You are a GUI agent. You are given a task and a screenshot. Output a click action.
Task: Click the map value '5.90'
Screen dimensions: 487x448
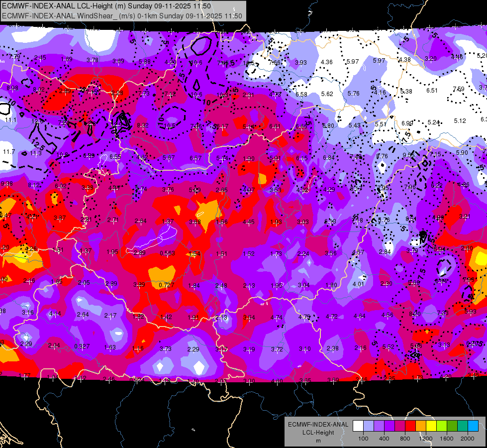pos(462,153)
